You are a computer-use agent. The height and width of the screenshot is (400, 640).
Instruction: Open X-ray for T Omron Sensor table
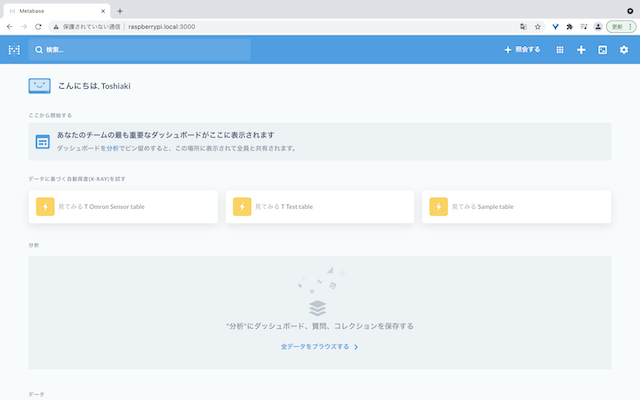point(123,207)
